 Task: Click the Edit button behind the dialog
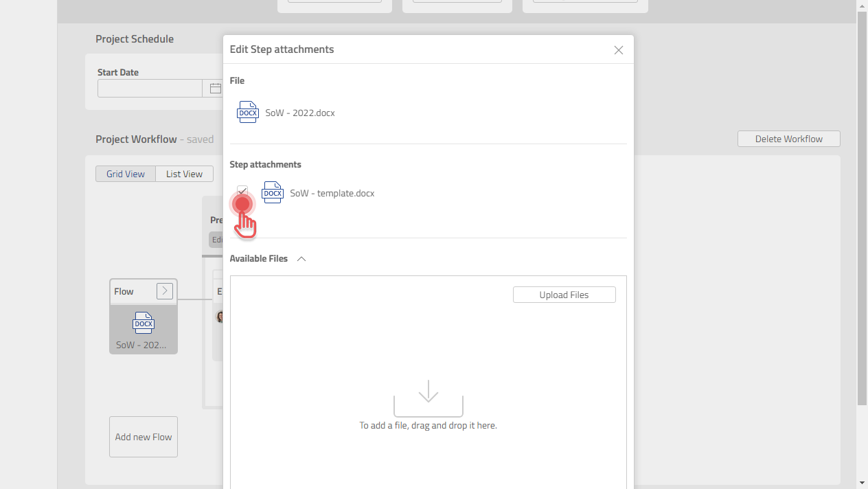point(218,239)
